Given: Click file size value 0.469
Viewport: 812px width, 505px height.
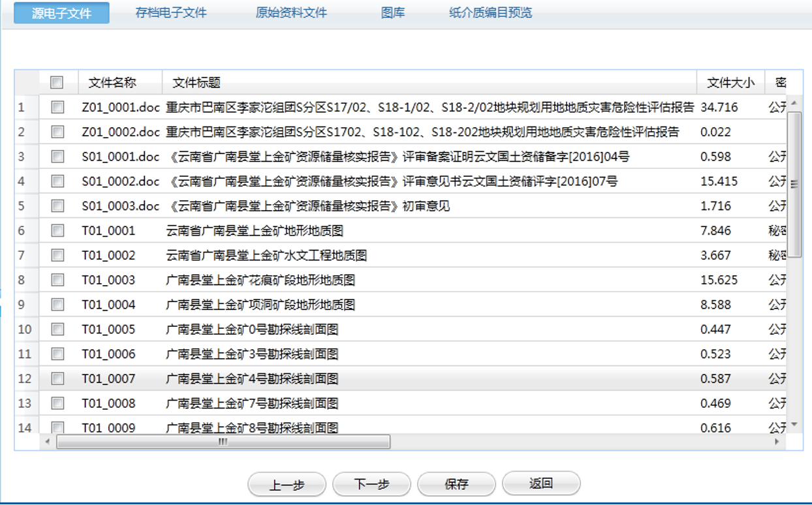Looking at the screenshot, I should tap(716, 403).
